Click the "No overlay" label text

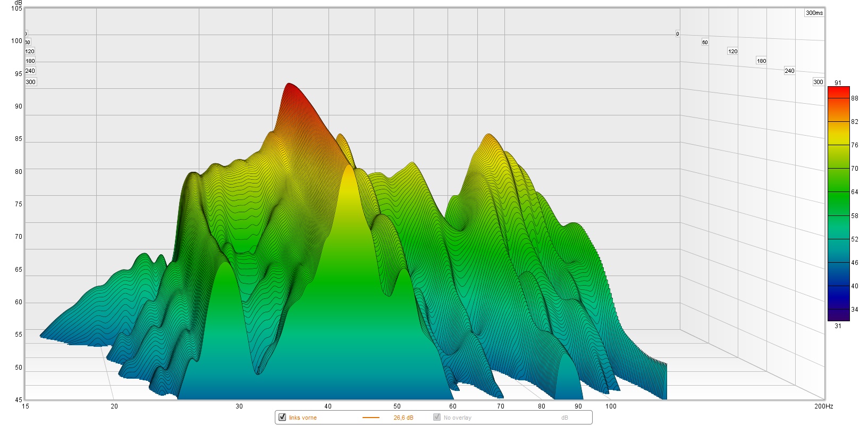[457, 418]
